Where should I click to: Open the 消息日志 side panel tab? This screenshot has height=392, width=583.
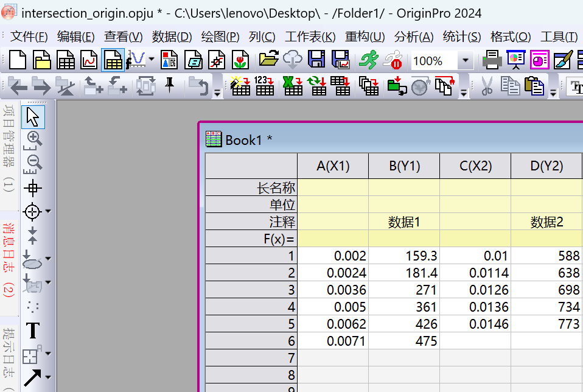click(x=9, y=260)
